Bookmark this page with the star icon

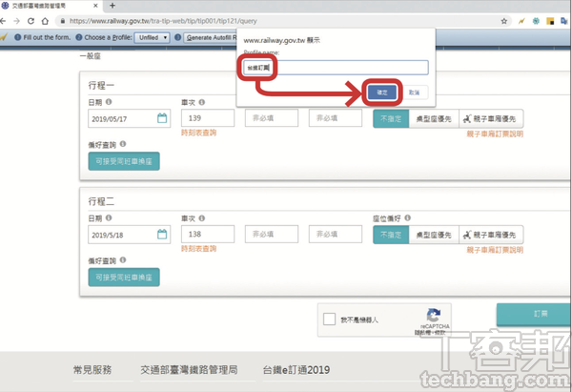pos(504,21)
